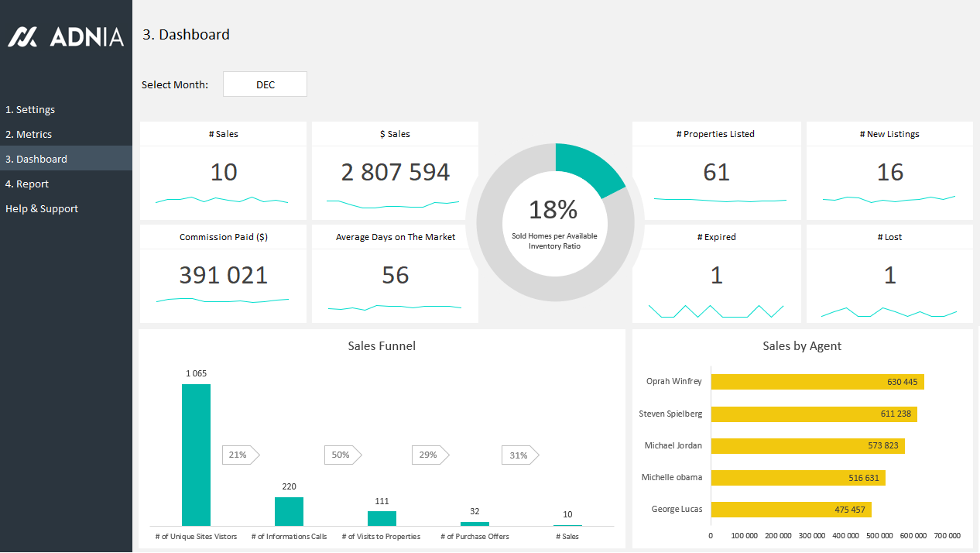The width and height of the screenshot is (980, 553).
Task: Go to the 1. Settings page
Action: coord(30,109)
